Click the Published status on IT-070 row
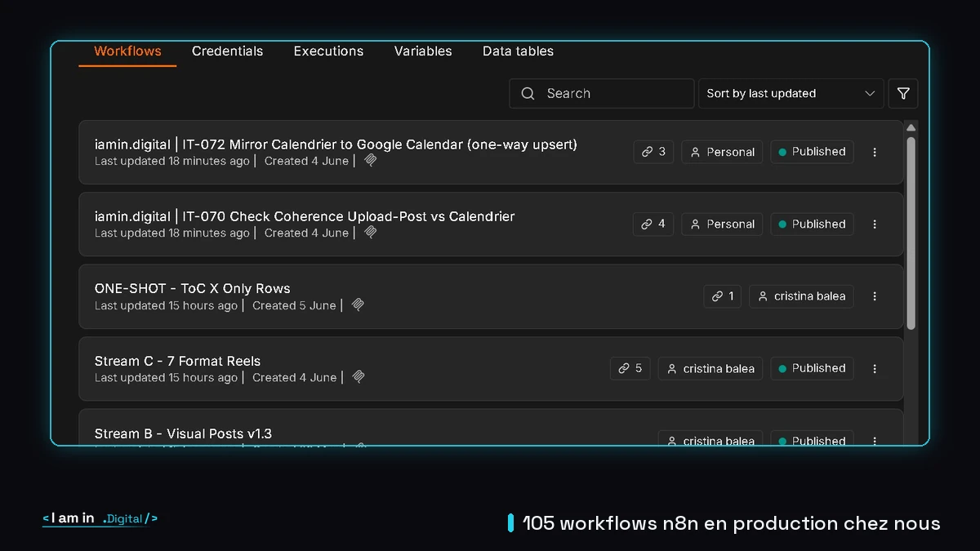 pyautogui.click(x=812, y=224)
